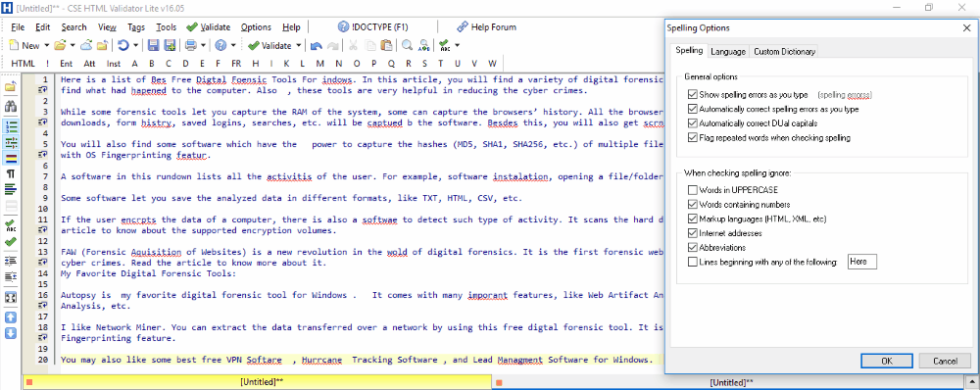Screen dimensions: 980x390
Task: Click the blue question mark help icon
Action: click(220, 46)
